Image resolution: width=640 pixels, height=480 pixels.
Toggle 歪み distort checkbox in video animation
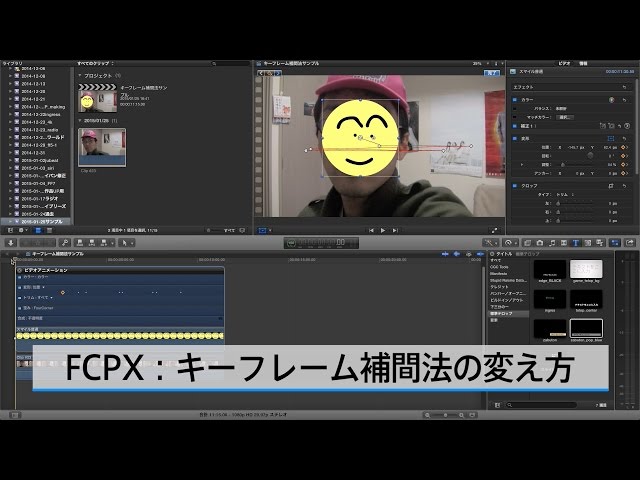coord(20,308)
